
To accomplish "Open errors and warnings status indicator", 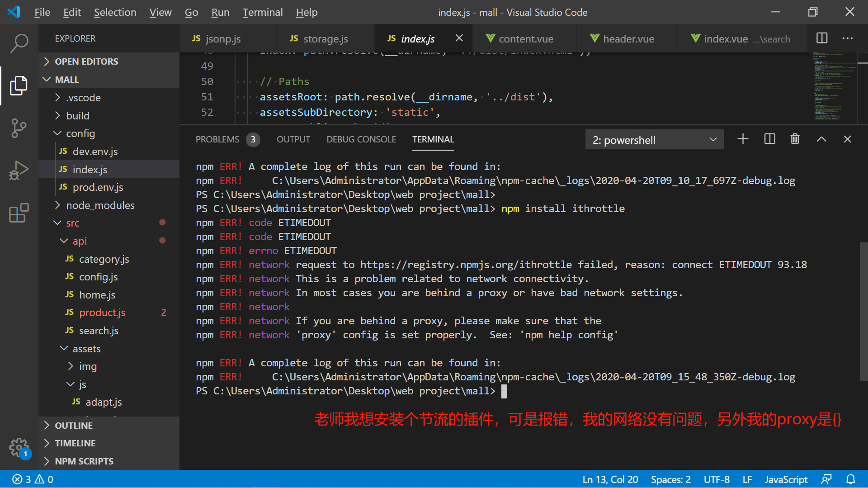I will 33,479.
